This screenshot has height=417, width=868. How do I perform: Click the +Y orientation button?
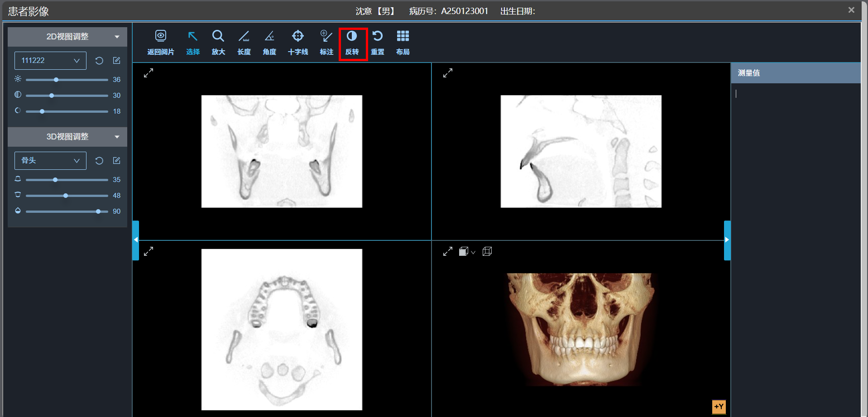pos(719,407)
